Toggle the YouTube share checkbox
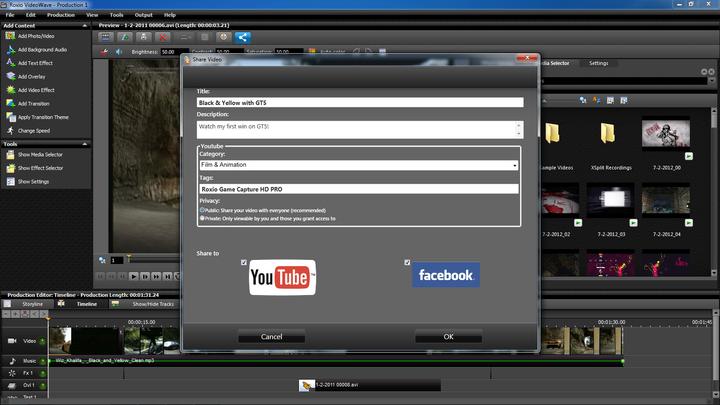 coord(244,262)
